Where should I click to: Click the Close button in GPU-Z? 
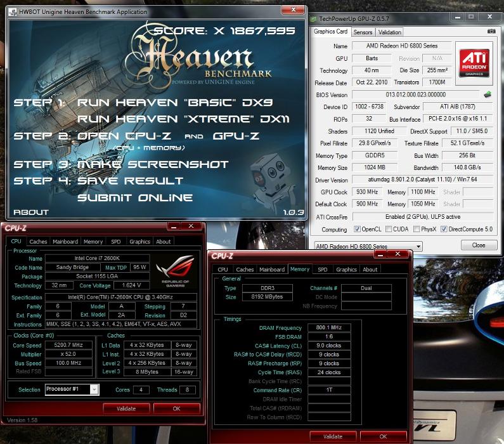(479, 245)
